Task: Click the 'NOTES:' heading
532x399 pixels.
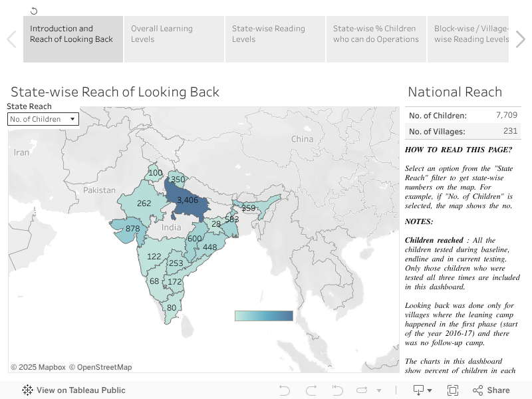Action: pos(419,221)
